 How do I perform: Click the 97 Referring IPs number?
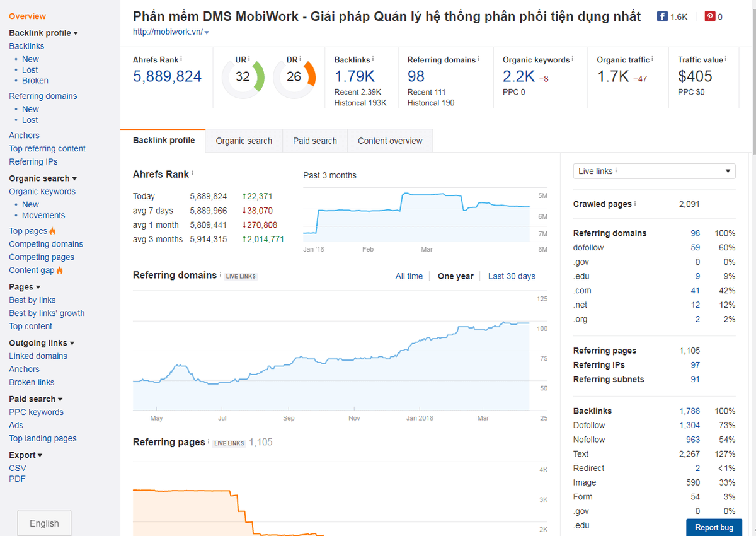pyautogui.click(x=695, y=365)
